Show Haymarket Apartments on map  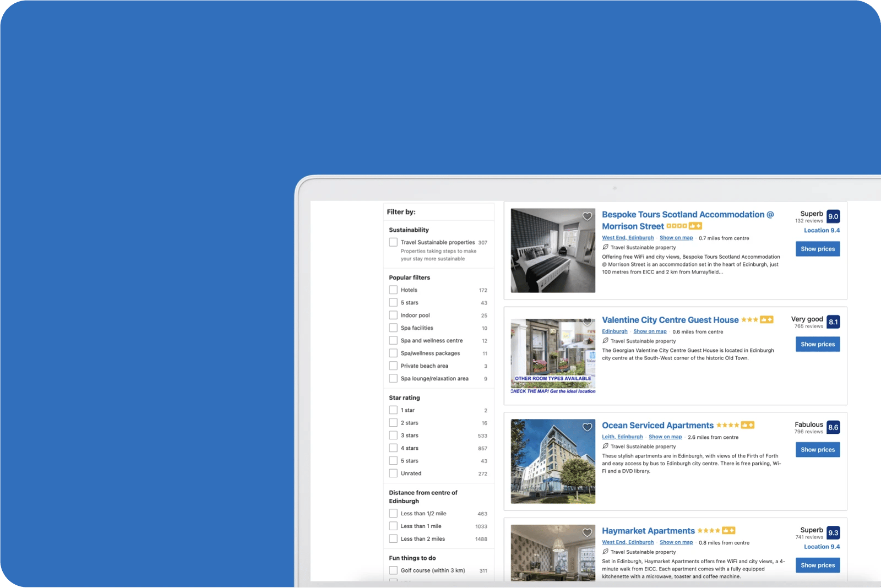676,542
